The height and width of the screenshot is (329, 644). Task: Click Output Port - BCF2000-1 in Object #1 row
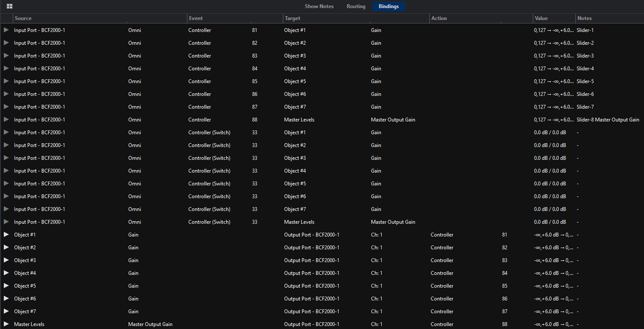[x=312, y=235]
